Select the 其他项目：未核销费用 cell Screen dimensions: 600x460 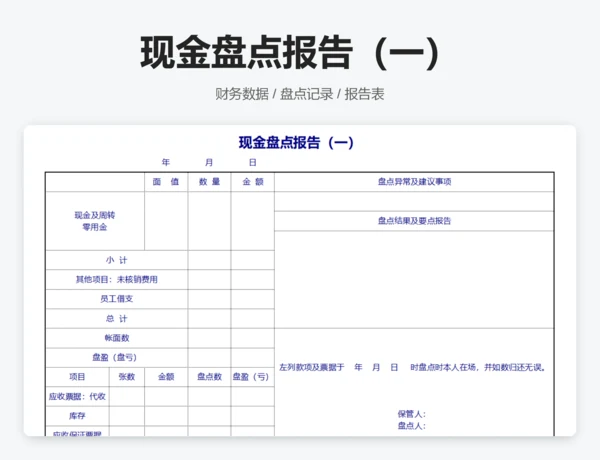pyautogui.click(x=117, y=279)
